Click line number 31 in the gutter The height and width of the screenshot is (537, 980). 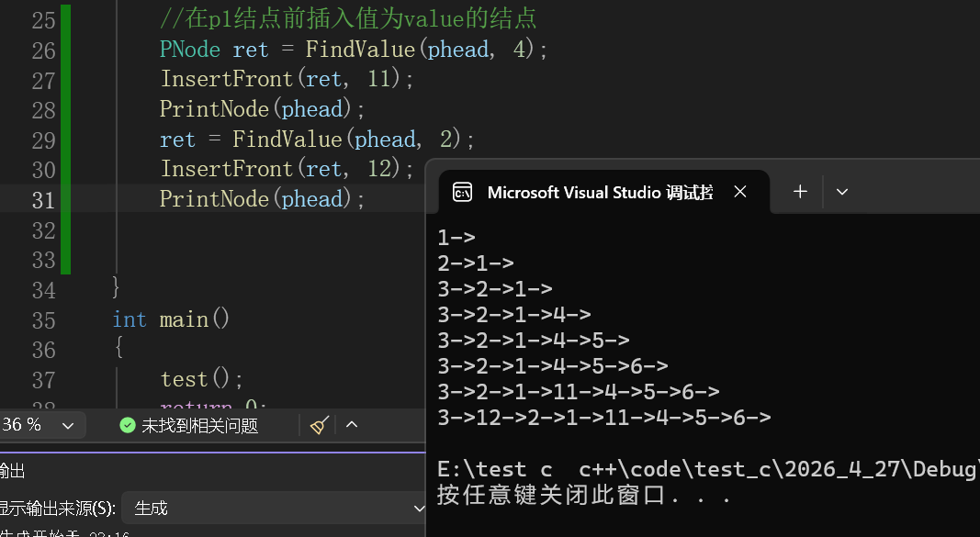coord(43,200)
